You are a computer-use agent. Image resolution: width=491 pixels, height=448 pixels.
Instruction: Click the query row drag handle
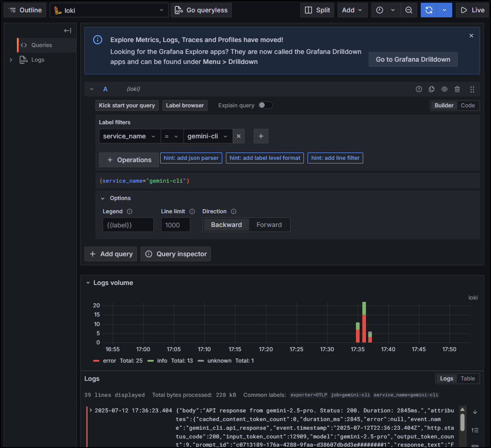472,90
